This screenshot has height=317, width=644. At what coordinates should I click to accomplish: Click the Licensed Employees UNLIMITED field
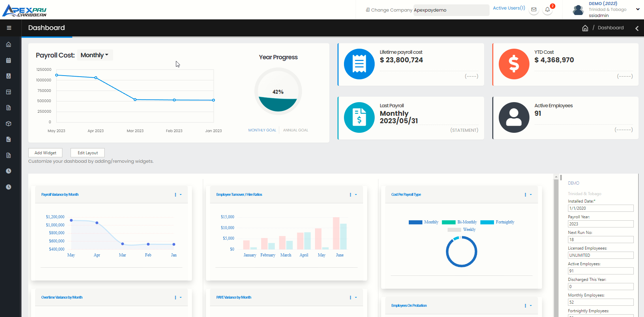[601, 255]
